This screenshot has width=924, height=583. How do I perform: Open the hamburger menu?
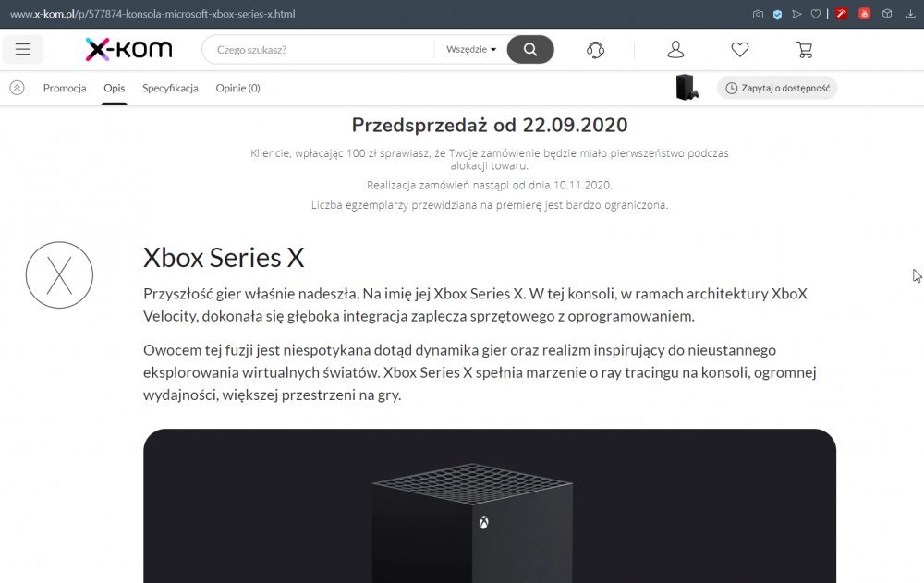23,50
